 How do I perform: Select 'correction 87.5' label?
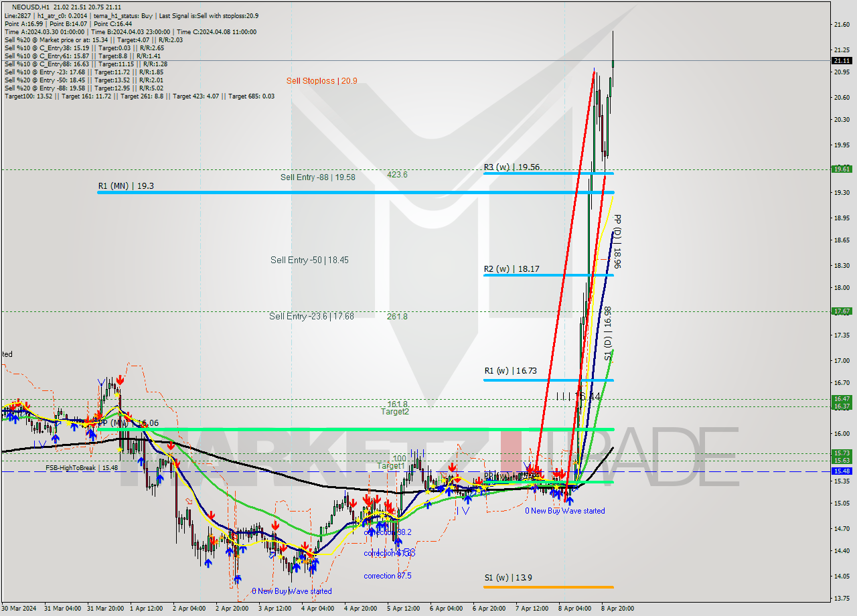point(388,576)
